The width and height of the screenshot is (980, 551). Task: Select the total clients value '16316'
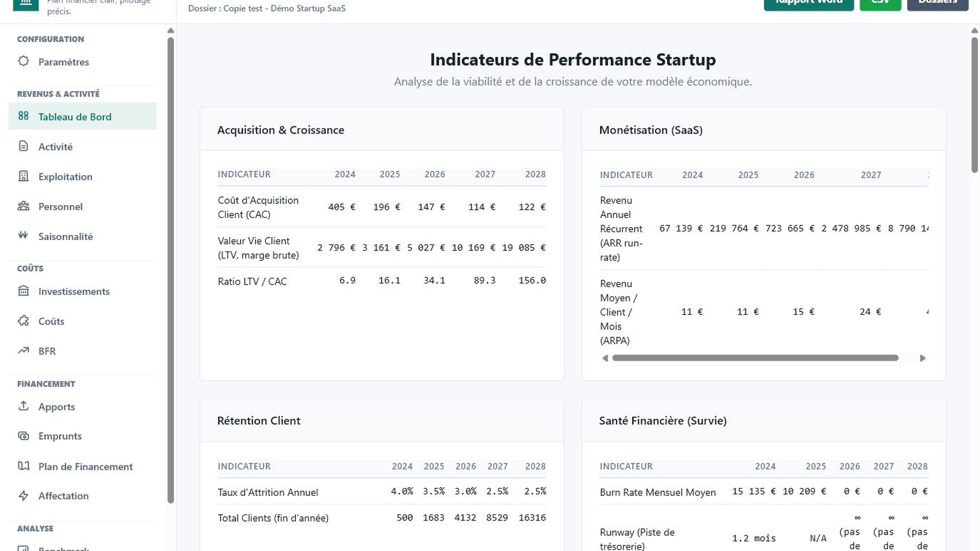[x=532, y=517]
